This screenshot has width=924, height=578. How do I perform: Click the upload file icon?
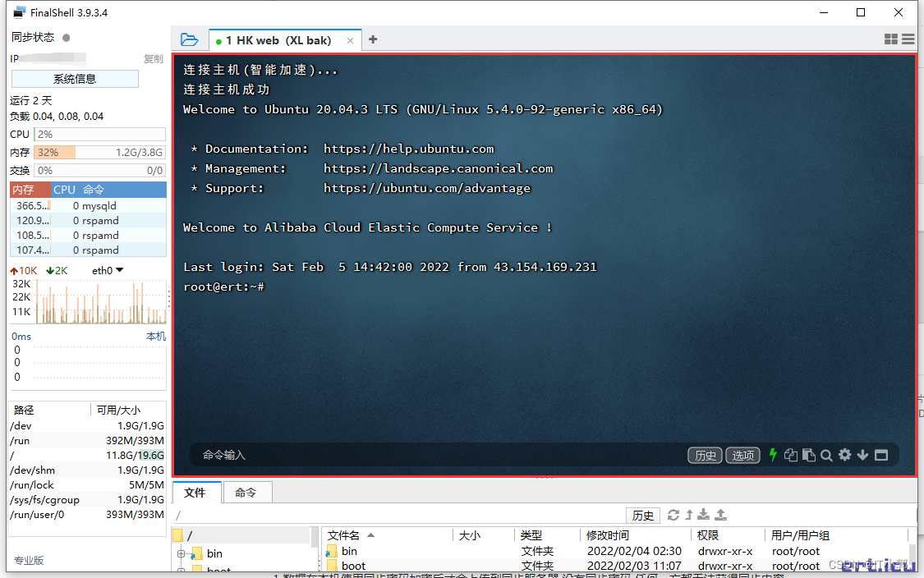coord(720,515)
